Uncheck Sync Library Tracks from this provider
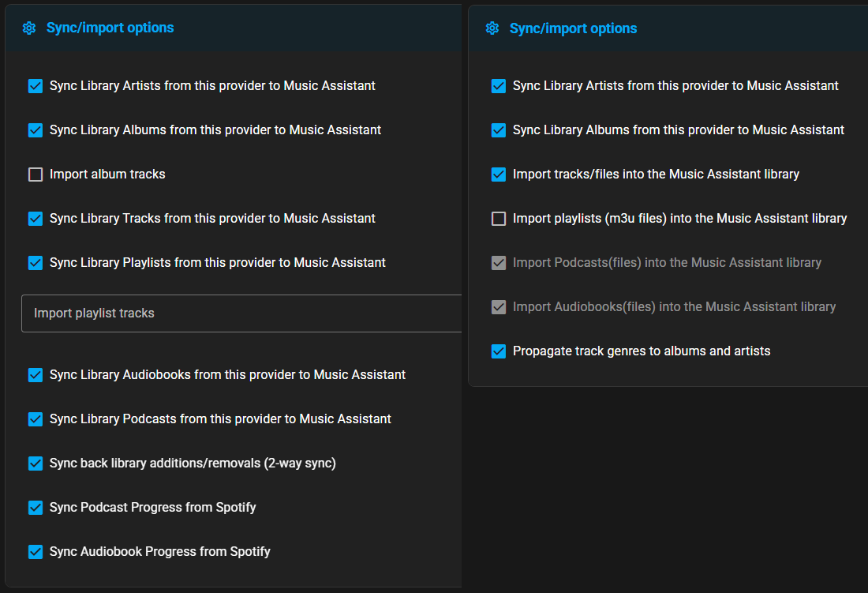The height and width of the screenshot is (593, 868). click(36, 219)
